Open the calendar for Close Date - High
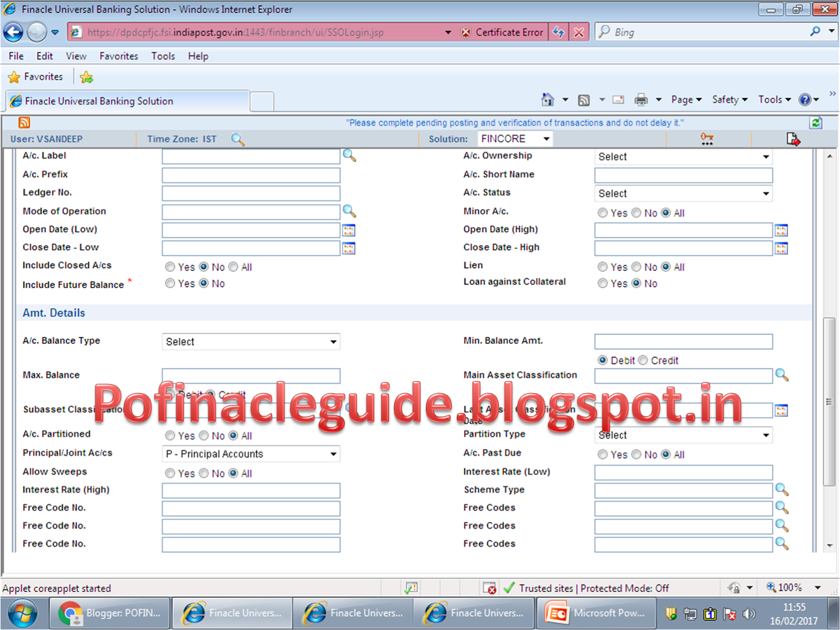840x630 pixels. 781,248
